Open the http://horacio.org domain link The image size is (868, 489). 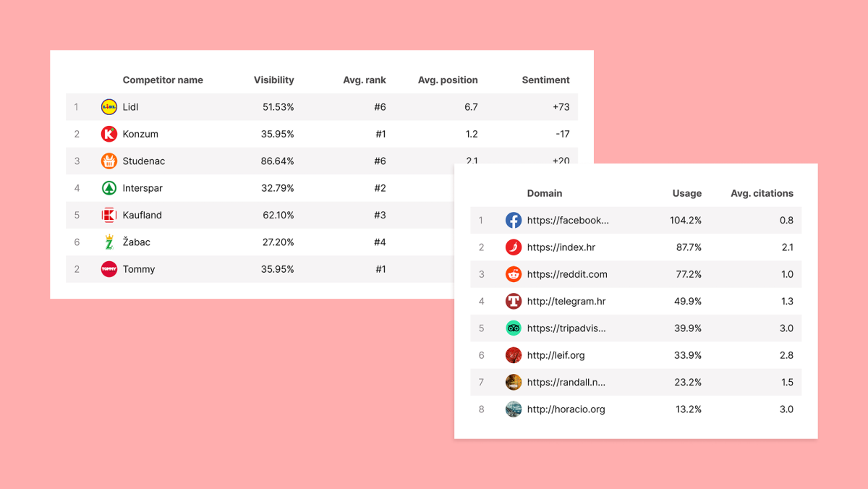point(566,409)
